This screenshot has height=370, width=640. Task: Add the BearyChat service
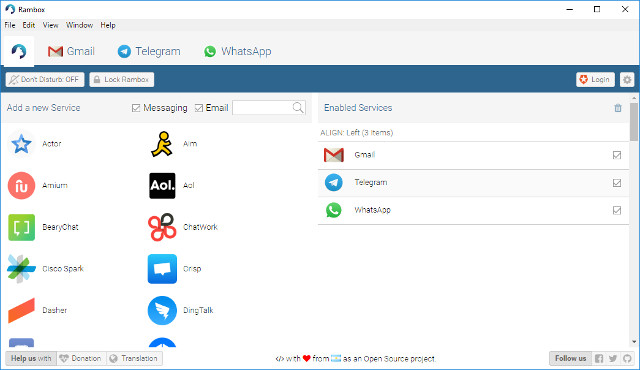coord(21,227)
